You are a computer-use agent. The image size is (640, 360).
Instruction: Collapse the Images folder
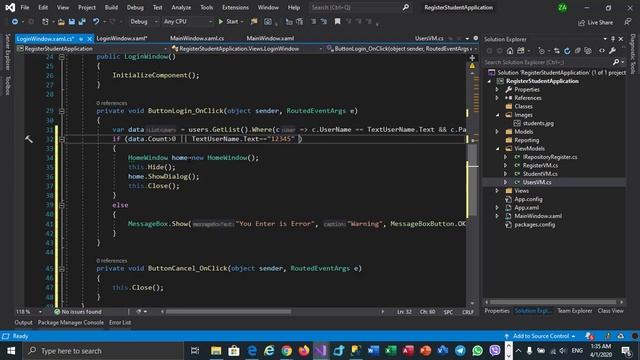[x=497, y=115]
